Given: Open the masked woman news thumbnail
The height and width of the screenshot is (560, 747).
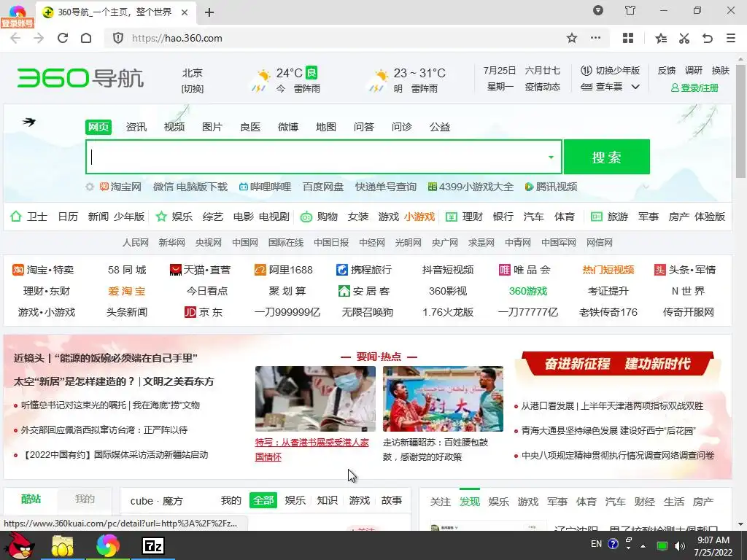Looking at the screenshot, I should [x=315, y=399].
